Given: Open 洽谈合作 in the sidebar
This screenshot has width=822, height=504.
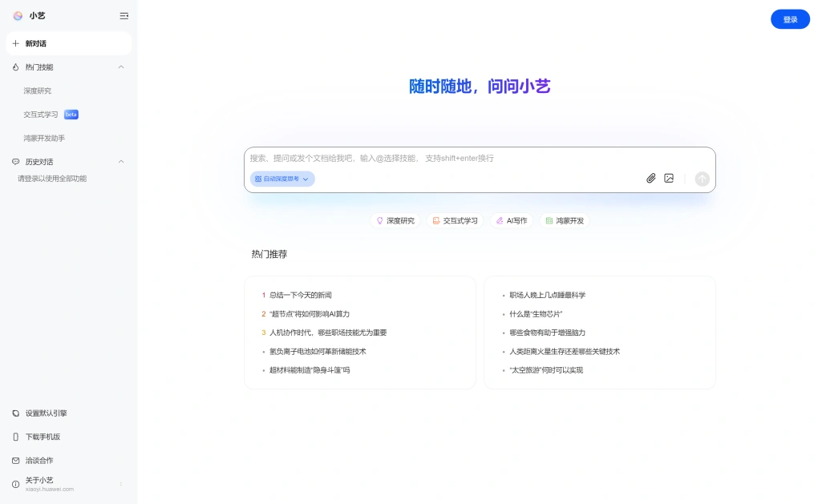Looking at the screenshot, I should [38, 461].
